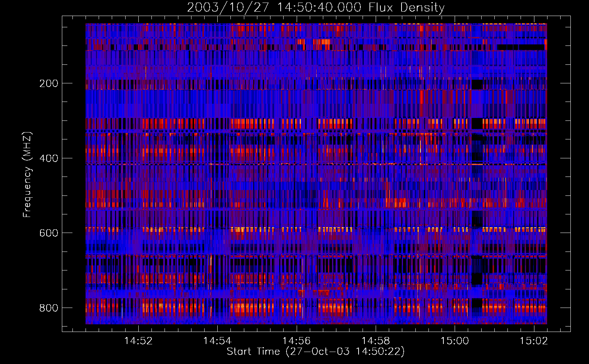Click the 600 frequency tick label

pos(49,233)
